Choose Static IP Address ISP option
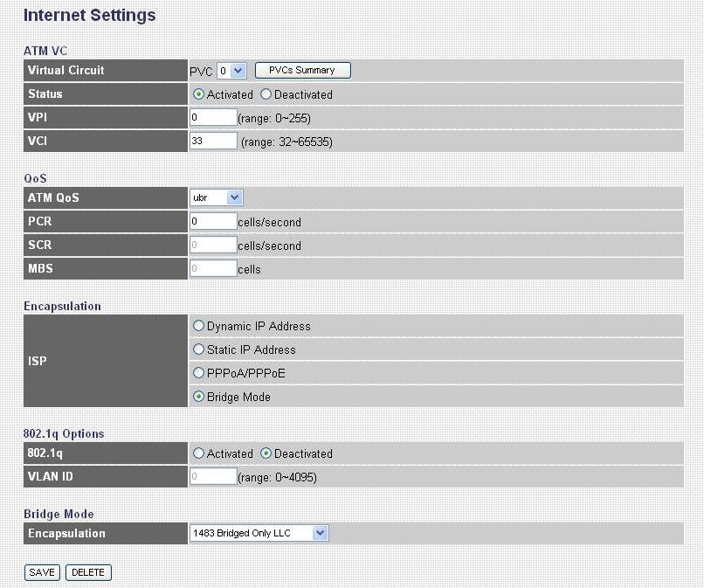Image resolution: width=704 pixels, height=588 pixels. (199, 349)
